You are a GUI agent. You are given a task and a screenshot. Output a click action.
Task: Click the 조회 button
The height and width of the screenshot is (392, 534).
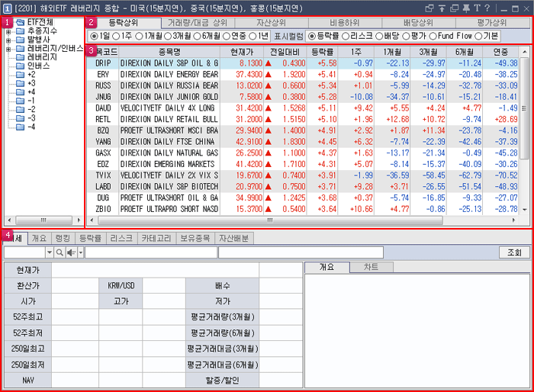click(514, 252)
